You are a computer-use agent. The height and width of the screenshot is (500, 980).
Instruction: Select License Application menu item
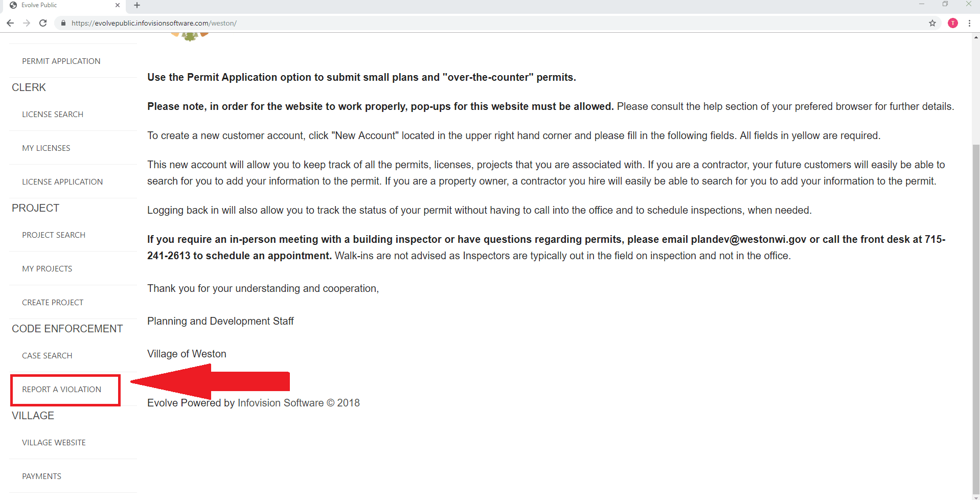pos(62,182)
